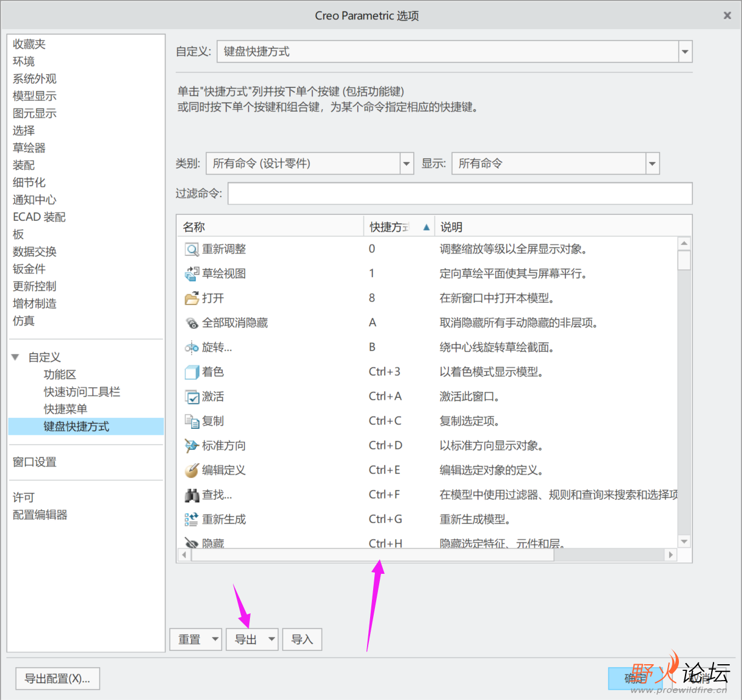Open the 重置 button dropdown arrow
The width and height of the screenshot is (742, 700).
coord(215,639)
